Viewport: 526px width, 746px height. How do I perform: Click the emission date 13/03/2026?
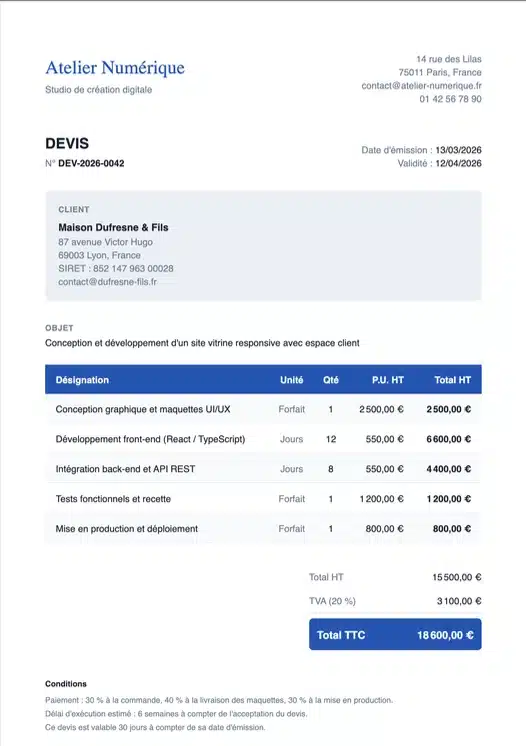click(458, 150)
